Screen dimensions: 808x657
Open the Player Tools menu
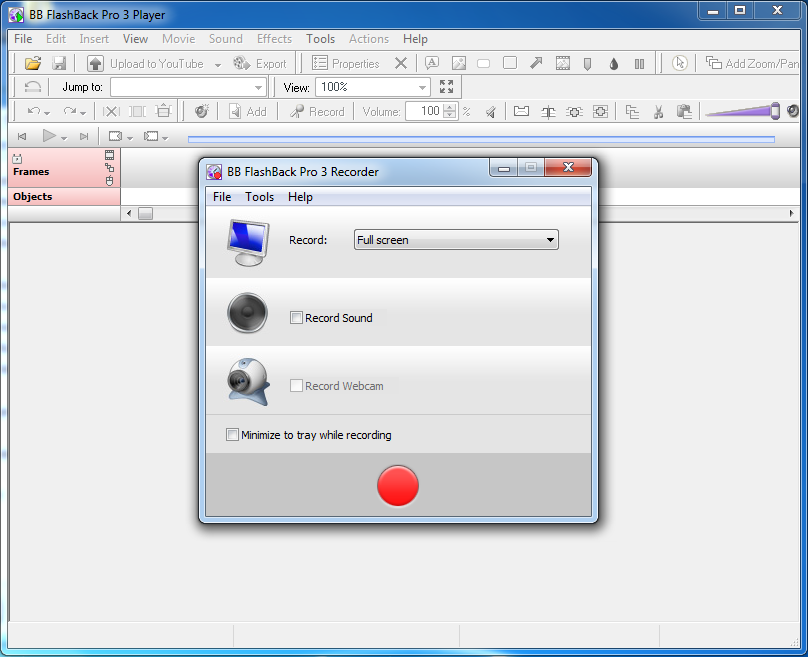click(321, 39)
